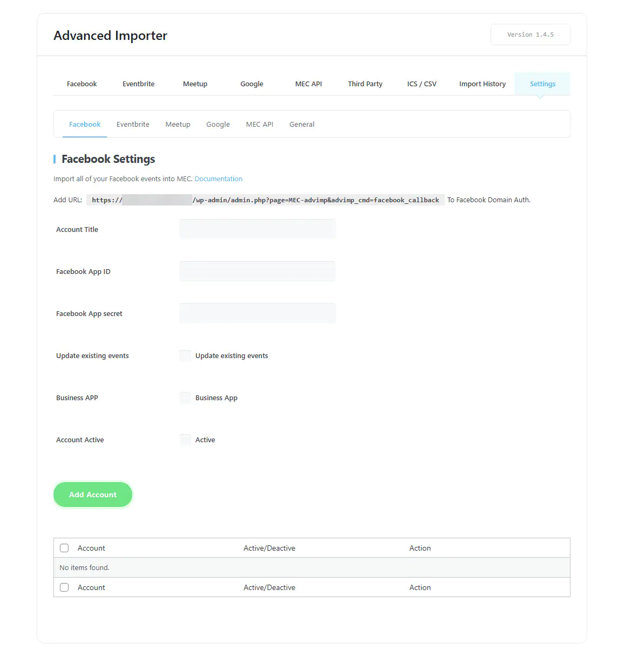Viewport: 632px width, 672px height.
Task: View the Import History tab
Action: pyautogui.click(x=483, y=84)
